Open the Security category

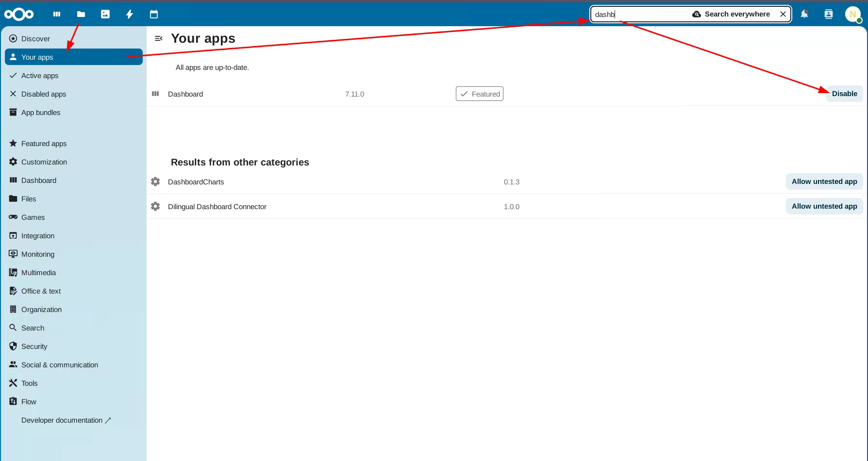click(x=34, y=346)
